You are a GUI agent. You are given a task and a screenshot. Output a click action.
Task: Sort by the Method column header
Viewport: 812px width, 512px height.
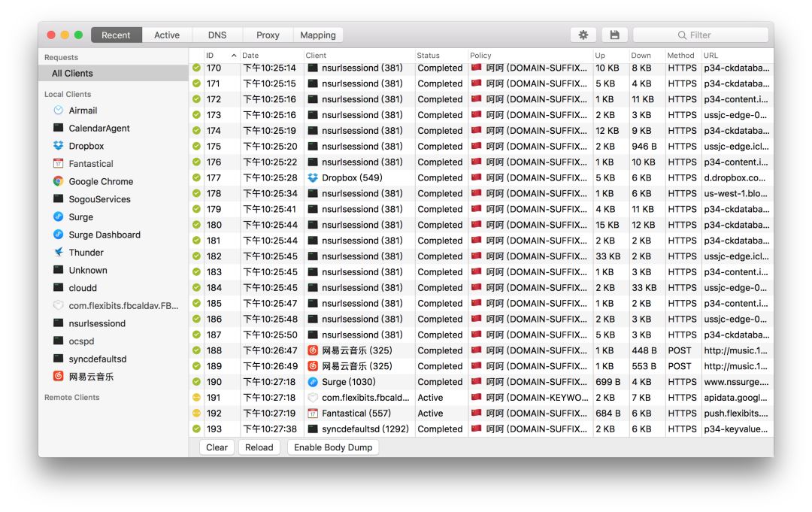tap(683, 56)
